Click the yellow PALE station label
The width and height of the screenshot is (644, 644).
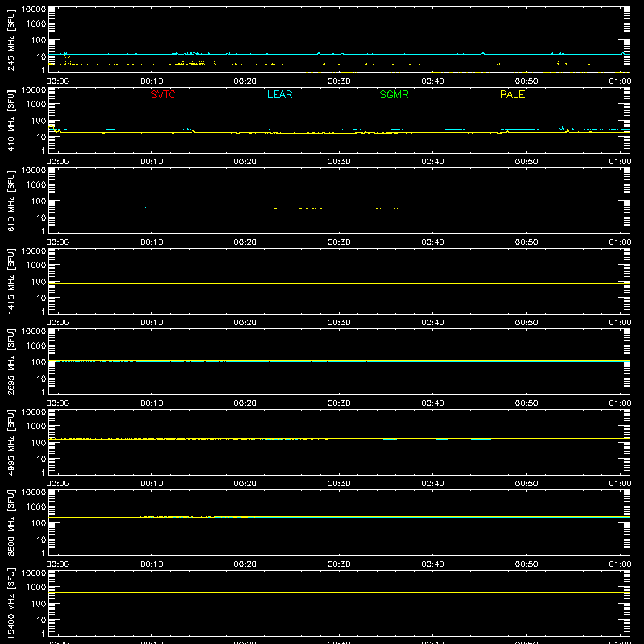pos(512,94)
